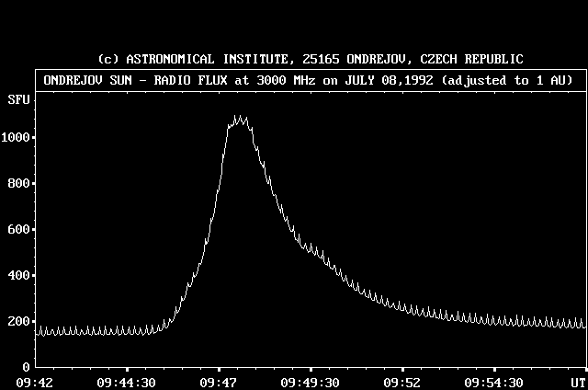This screenshot has width=588, height=390.
Task: Click the Astronomical Institute copyright line
Action: coord(311,59)
